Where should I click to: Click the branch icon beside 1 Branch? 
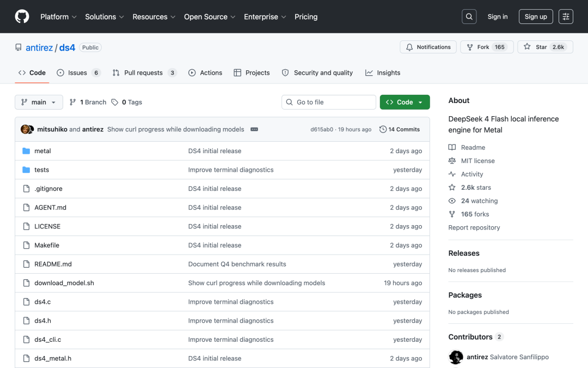73,102
